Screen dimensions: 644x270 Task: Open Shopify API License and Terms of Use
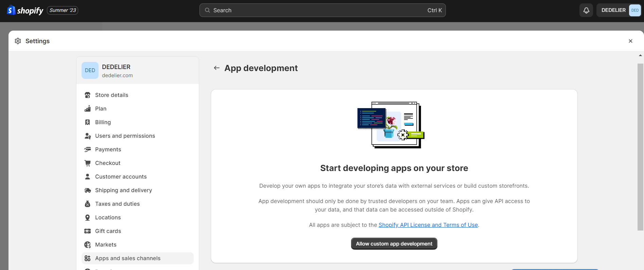coord(428,225)
